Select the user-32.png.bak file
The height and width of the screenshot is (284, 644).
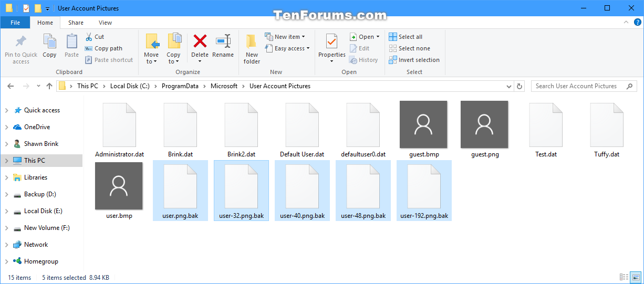click(241, 191)
